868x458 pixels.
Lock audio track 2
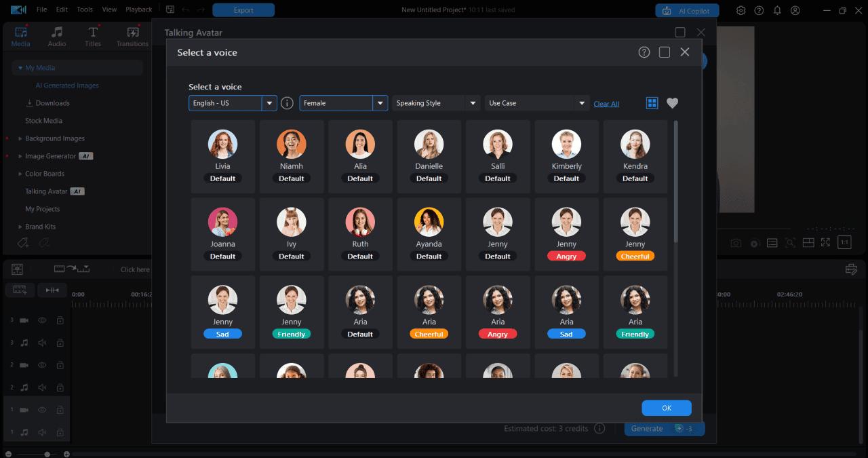(60, 387)
